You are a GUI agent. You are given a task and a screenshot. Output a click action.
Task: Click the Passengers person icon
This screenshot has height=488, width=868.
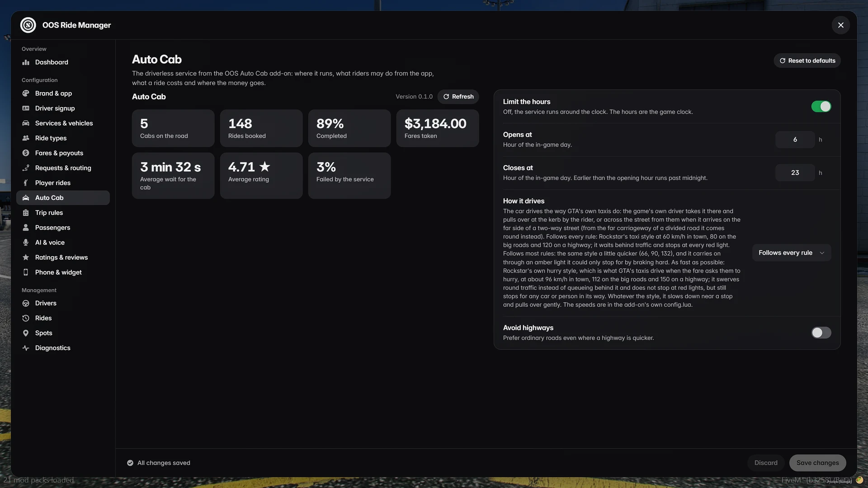pos(26,228)
